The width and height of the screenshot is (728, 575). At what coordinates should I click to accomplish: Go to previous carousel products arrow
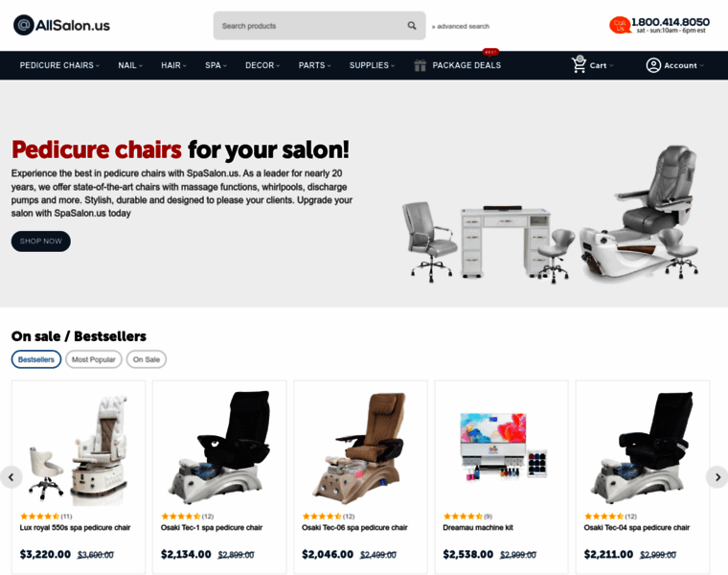(11, 477)
